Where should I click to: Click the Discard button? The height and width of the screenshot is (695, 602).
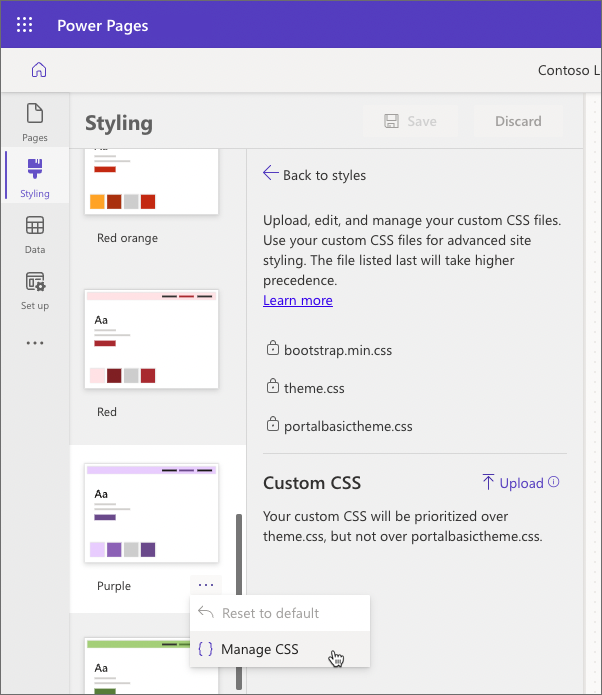(518, 121)
